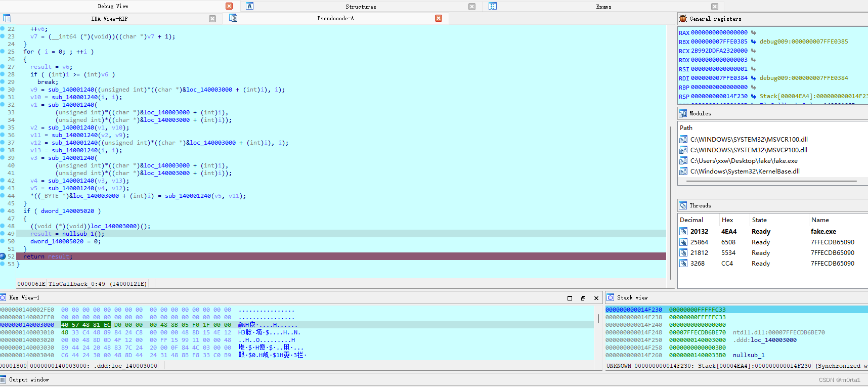868x387 pixels.
Task: Switch to the IDA View-RIP tab
Action: [x=109, y=19]
